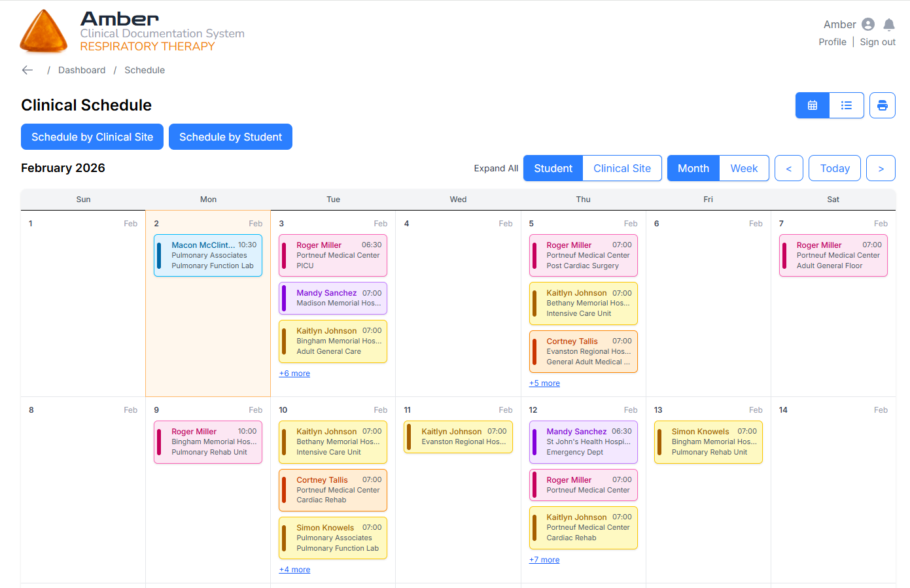Go to the previous month
The height and width of the screenshot is (588, 910).
coord(788,168)
